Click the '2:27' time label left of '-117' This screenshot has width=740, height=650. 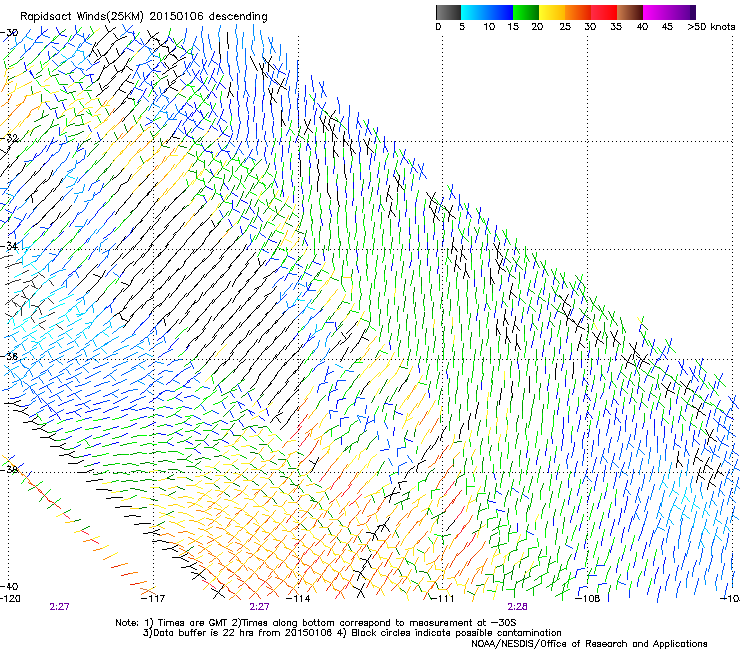59,607
